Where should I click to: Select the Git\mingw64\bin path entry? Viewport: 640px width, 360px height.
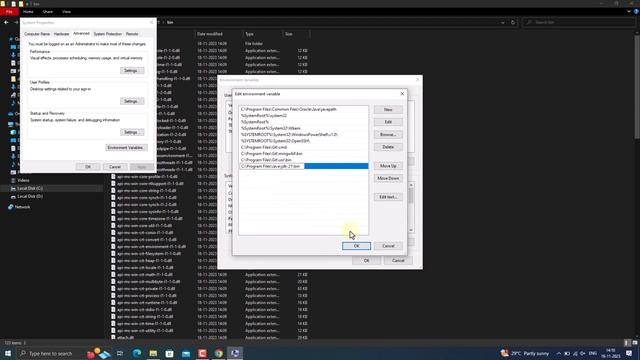click(x=303, y=153)
